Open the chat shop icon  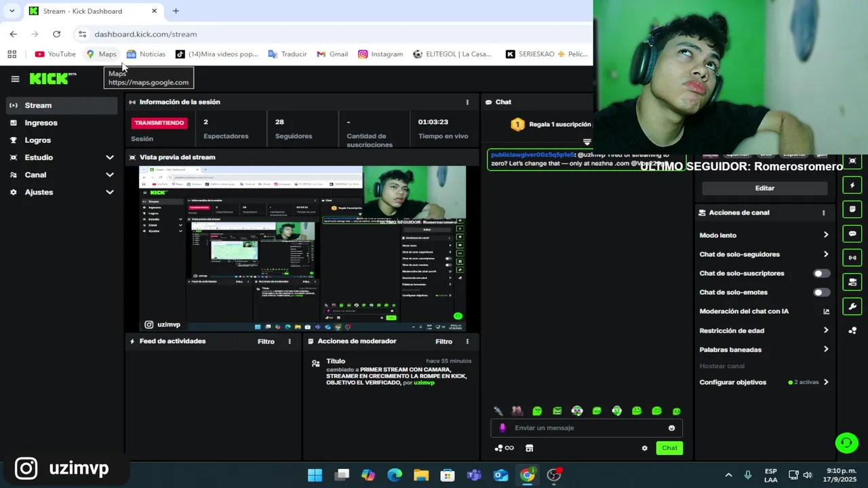click(x=529, y=448)
